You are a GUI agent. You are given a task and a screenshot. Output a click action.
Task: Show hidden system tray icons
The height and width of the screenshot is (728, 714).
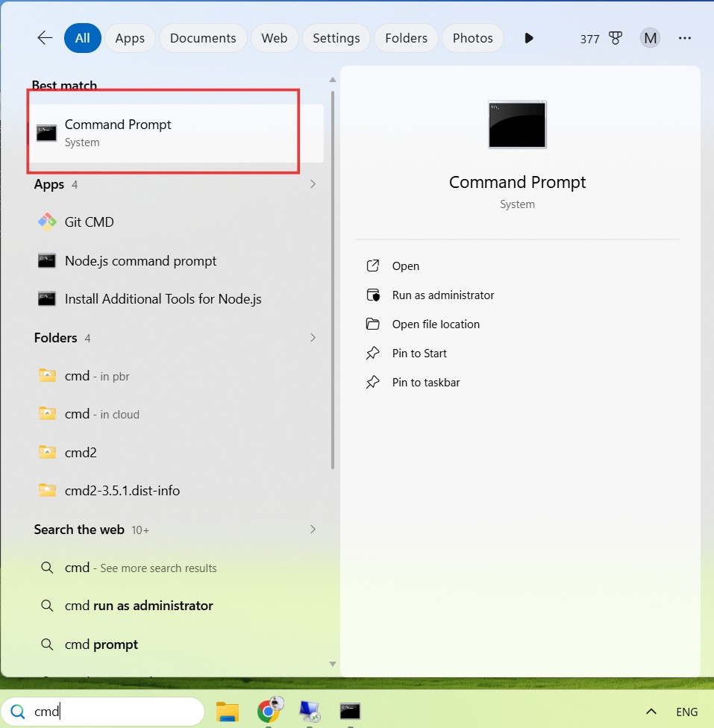coord(651,712)
